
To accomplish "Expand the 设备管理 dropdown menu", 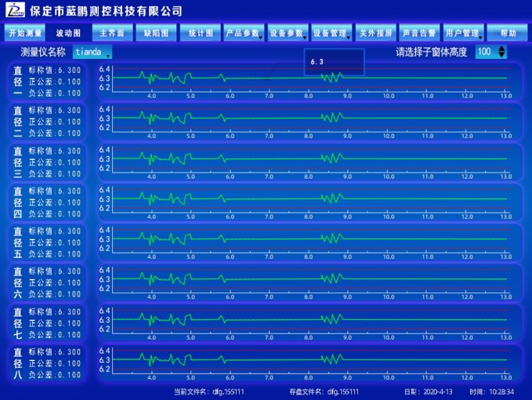I will point(331,34).
